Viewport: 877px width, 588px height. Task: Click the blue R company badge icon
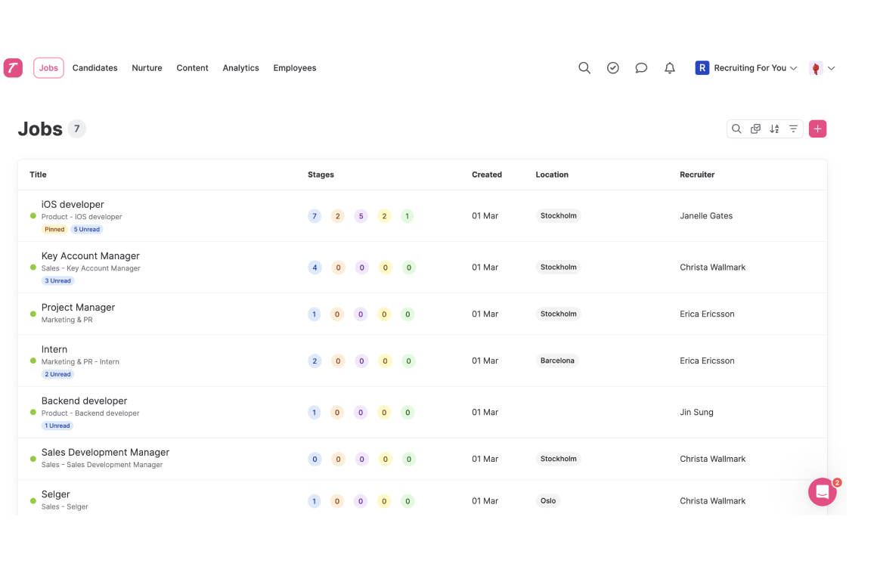coord(702,67)
